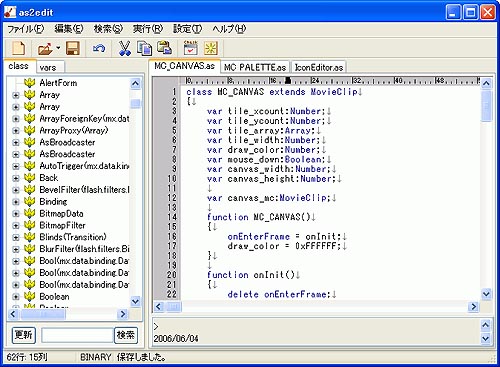Create a new file with toolbar icon
This screenshot has height=367, width=500.
pyautogui.click(x=18, y=49)
